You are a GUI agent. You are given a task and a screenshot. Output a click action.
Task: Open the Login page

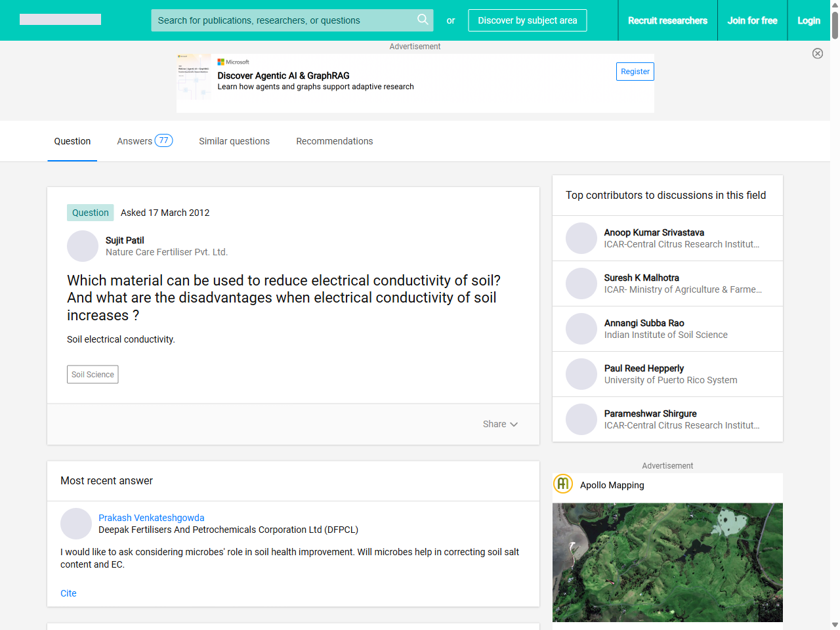[808, 20]
